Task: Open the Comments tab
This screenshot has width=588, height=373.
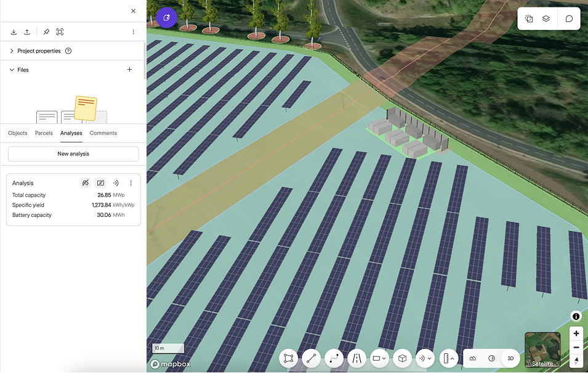Action: point(103,133)
